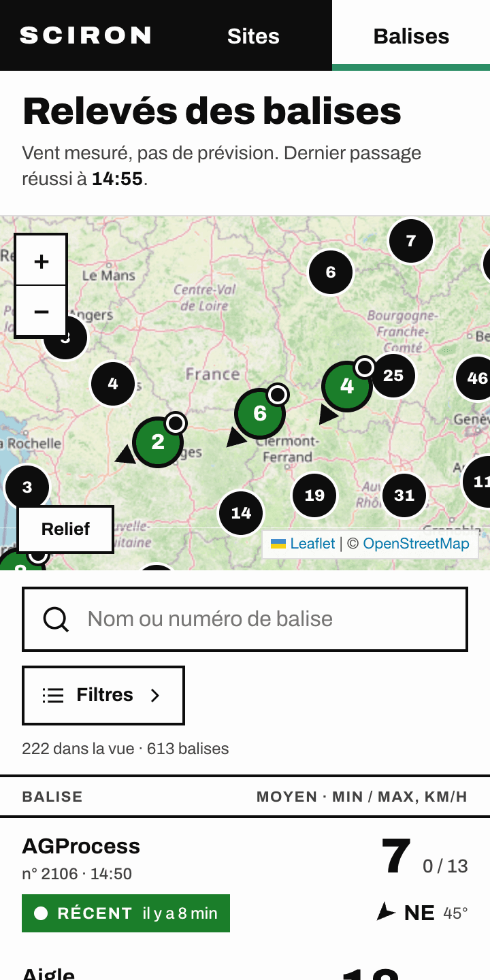Click the black cluster marker labeled 6
Screen dimensions: 490x980
pos(331,272)
